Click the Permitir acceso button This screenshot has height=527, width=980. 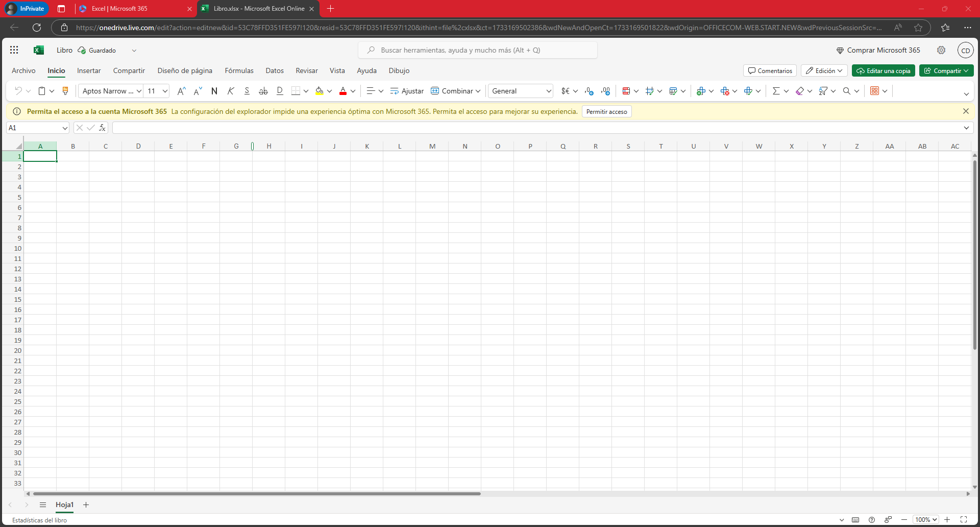[x=606, y=111]
